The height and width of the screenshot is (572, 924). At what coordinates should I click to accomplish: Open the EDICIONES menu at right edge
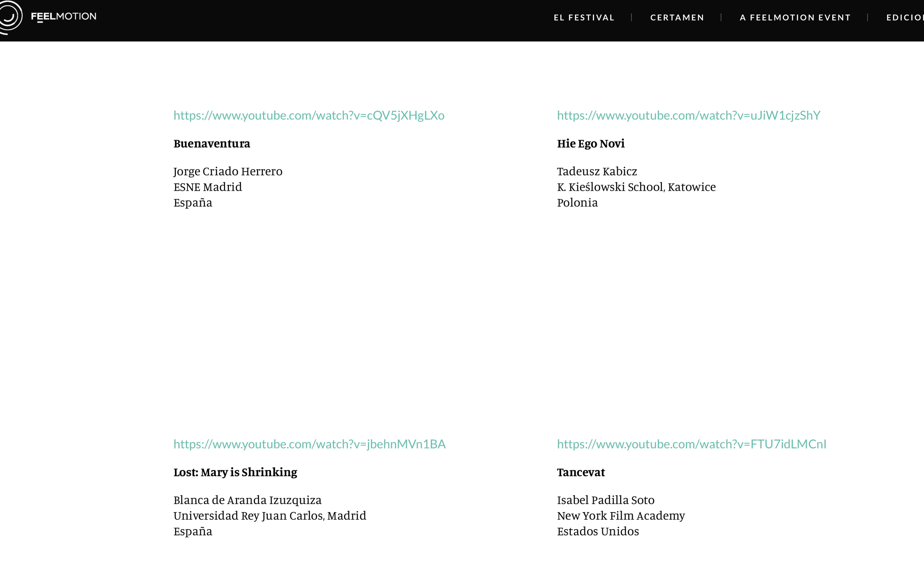[x=905, y=17]
